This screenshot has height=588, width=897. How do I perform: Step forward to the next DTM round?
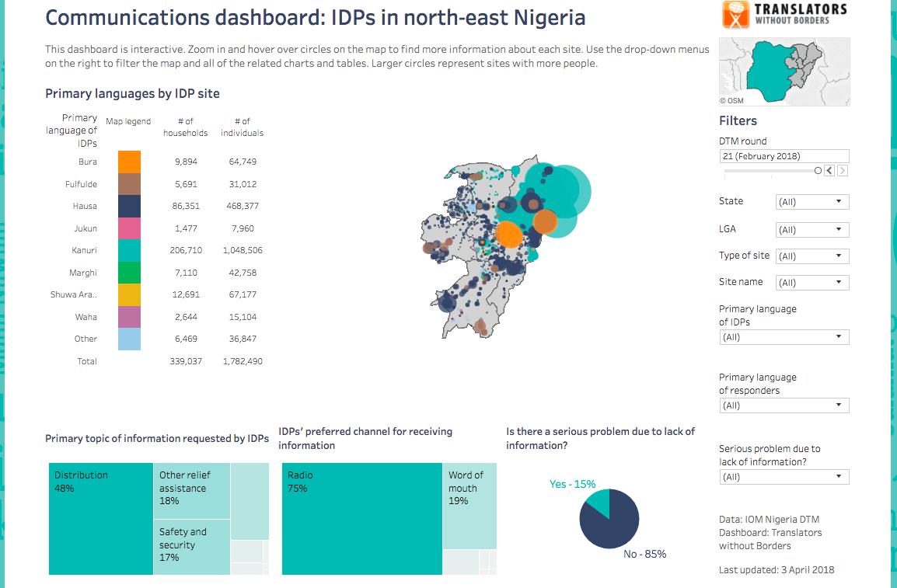click(843, 171)
